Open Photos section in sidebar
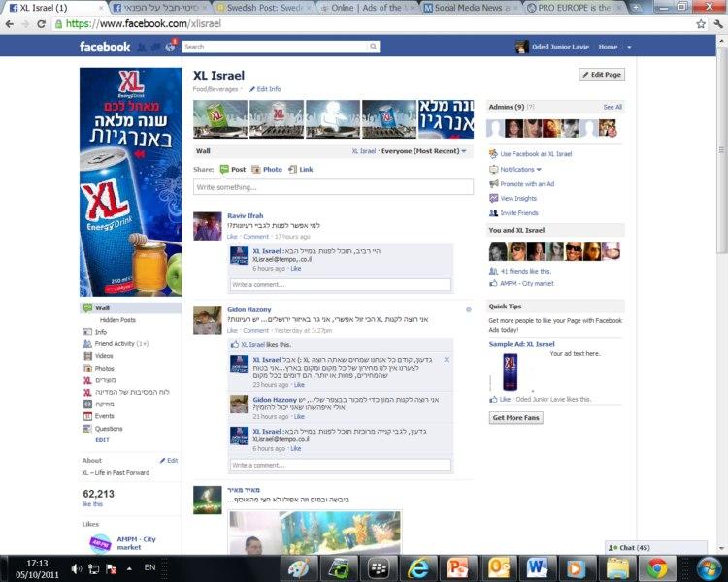 [x=98, y=368]
